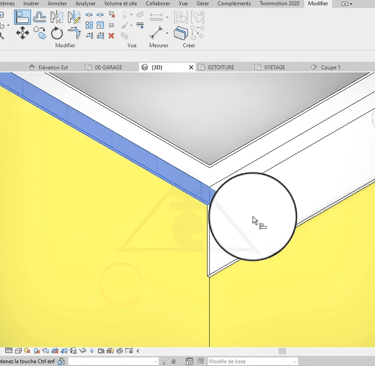Pin the element with the Pin tool
This screenshot has width=375, height=366.
(x=112, y=25)
